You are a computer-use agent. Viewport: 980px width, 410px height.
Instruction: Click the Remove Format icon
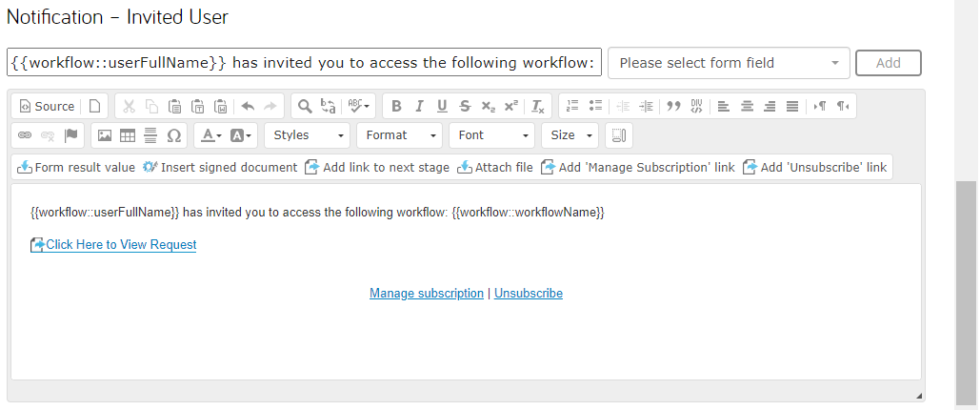pyautogui.click(x=538, y=107)
